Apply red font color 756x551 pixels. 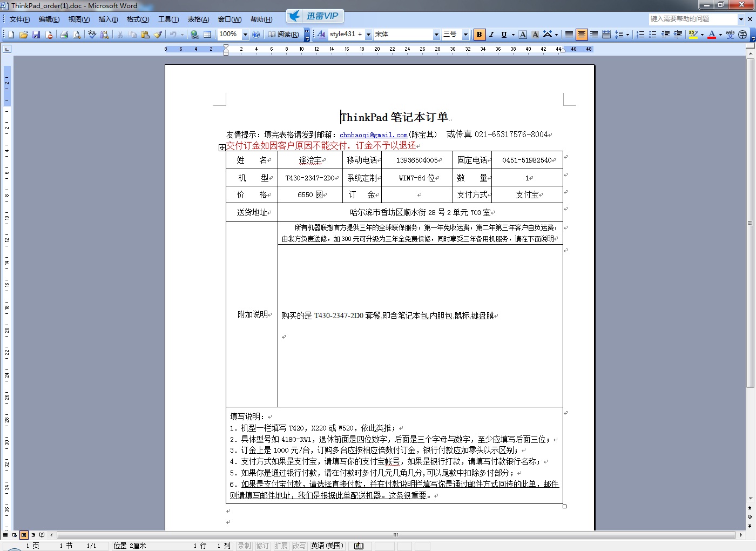(712, 35)
